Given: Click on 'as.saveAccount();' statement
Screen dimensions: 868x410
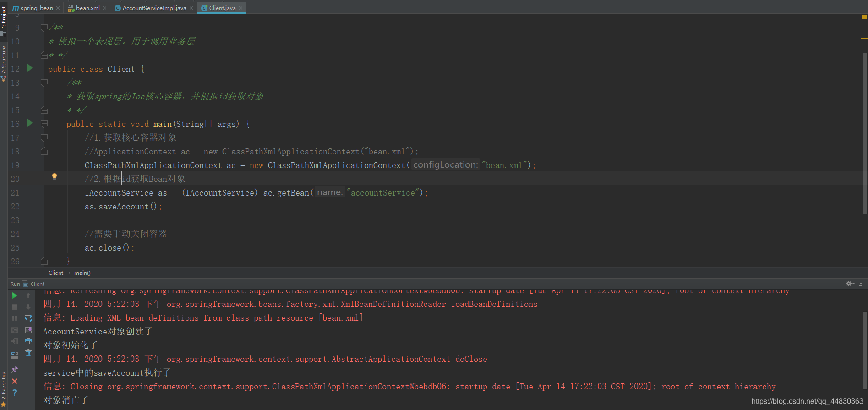Looking at the screenshot, I should coord(123,207).
